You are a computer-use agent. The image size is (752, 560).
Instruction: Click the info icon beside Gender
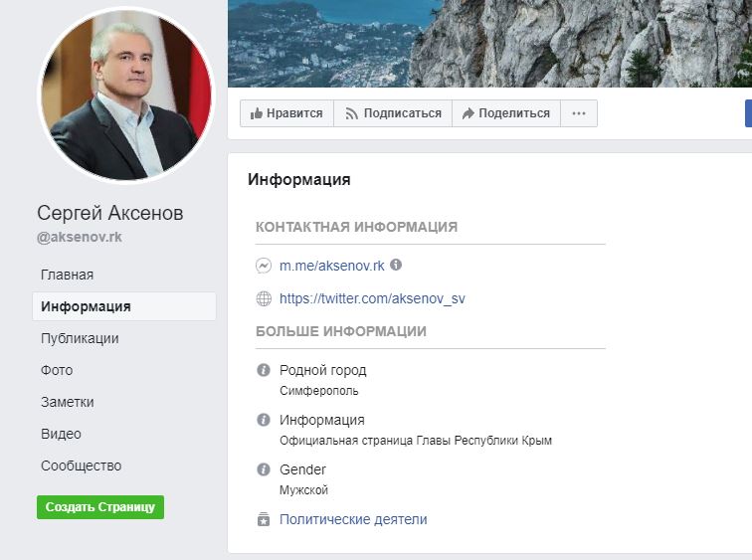point(264,469)
